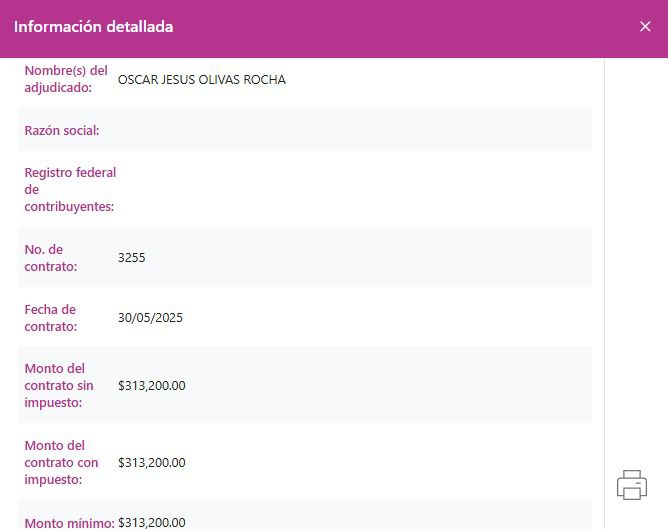
Task: Close the Información detallada dialog
Action: (x=645, y=27)
